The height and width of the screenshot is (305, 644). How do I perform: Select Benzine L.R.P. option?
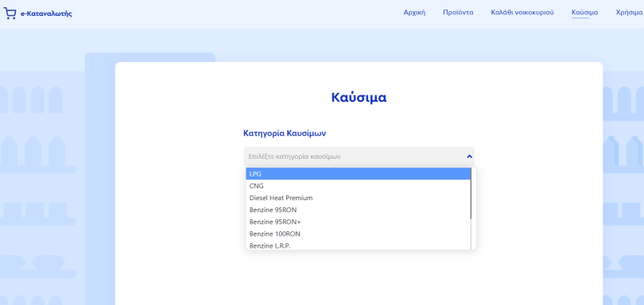[358, 245]
